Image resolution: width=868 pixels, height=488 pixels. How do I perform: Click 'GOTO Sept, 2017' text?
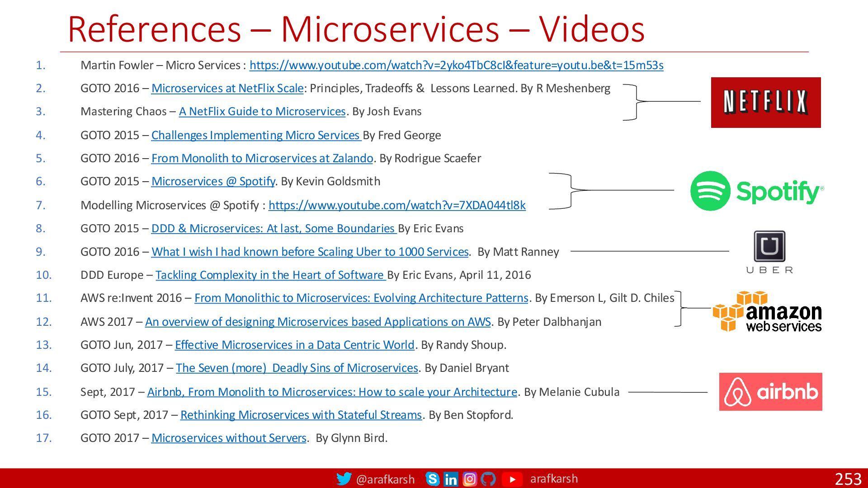[124, 415]
